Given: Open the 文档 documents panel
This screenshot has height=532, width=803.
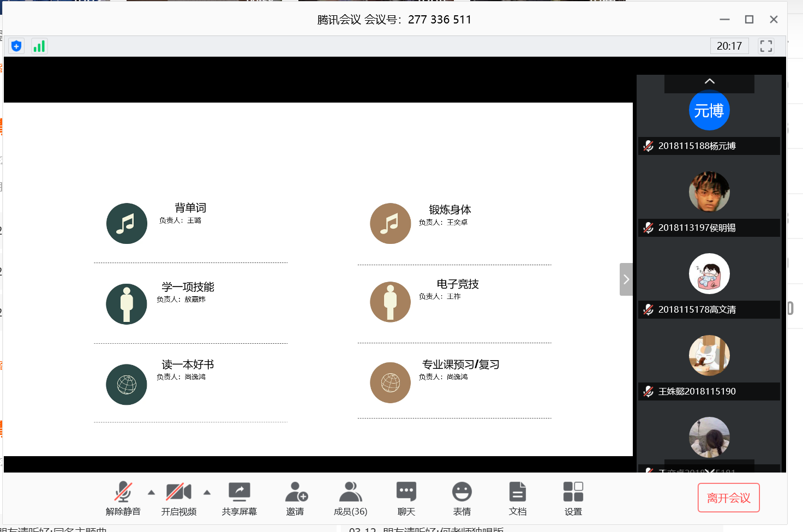Looking at the screenshot, I should [517, 498].
